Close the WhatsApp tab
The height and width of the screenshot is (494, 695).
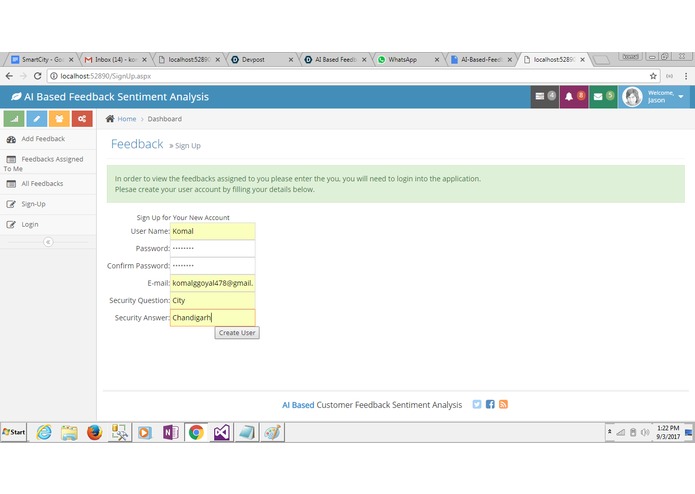tap(437, 59)
